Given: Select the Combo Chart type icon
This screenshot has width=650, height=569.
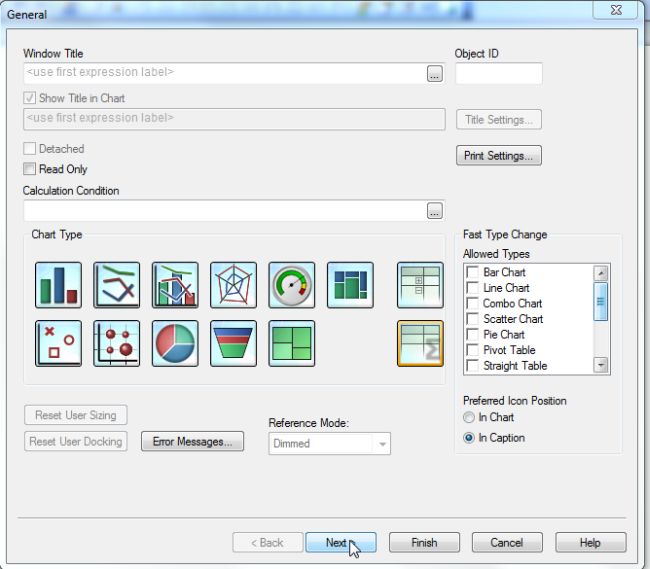Looking at the screenshot, I should [175, 285].
